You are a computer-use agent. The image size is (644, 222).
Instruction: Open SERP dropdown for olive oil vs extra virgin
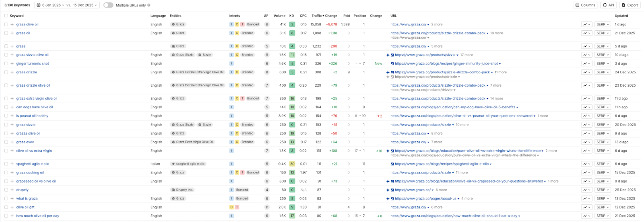pos(603,151)
